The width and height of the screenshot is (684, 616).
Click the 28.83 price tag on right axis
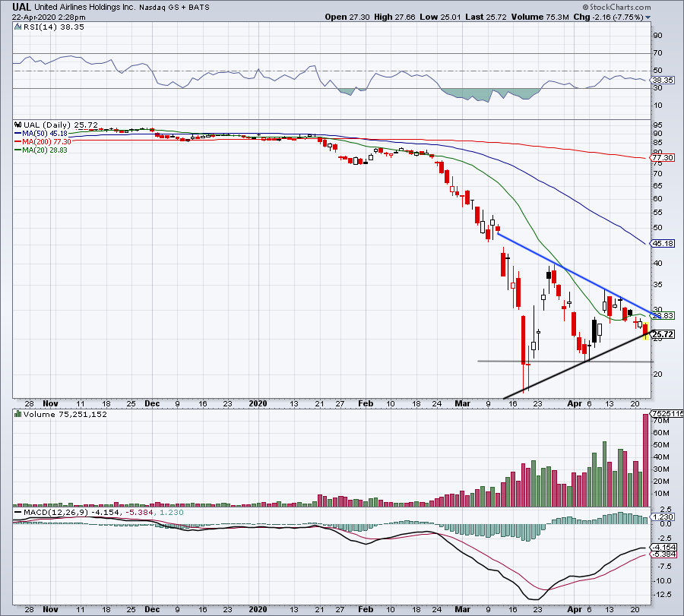663,315
